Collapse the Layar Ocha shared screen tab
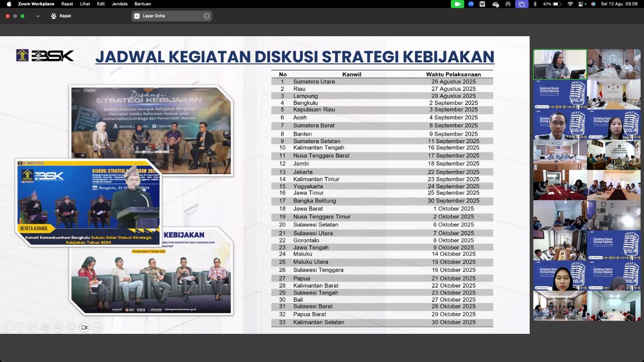Viewport: 644px width, 362px height. (137, 16)
